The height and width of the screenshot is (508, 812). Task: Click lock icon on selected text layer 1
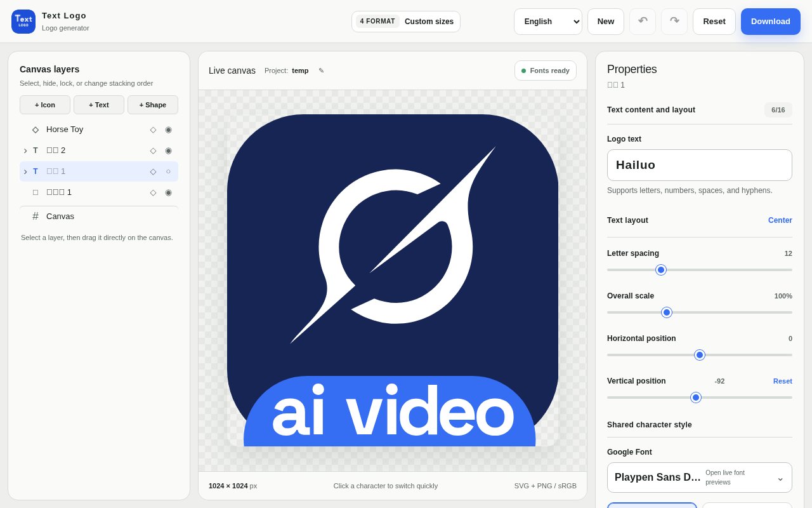(x=153, y=171)
